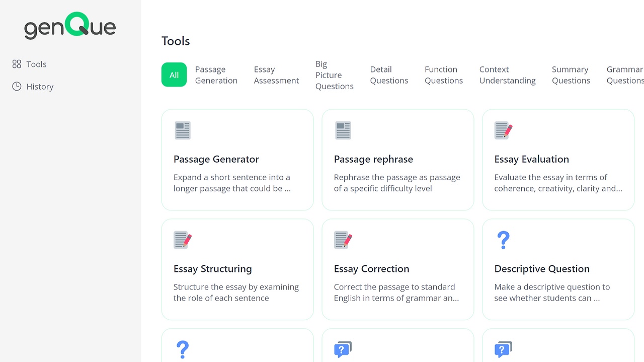Click the genQue logo
Viewport: 644px width, 362px height.
click(70, 26)
